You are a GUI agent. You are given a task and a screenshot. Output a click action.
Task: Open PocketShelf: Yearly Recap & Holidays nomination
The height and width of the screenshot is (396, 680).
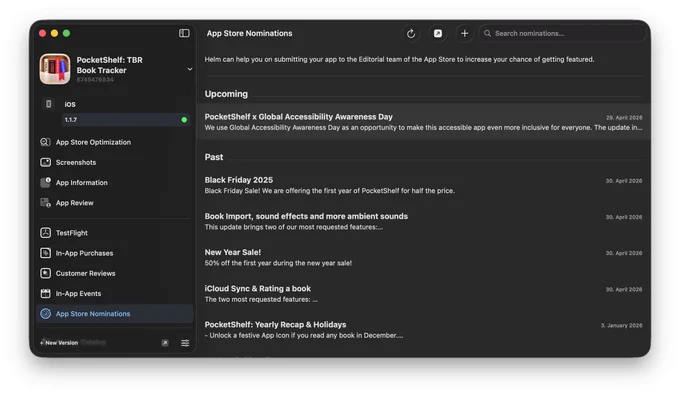(423, 330)
